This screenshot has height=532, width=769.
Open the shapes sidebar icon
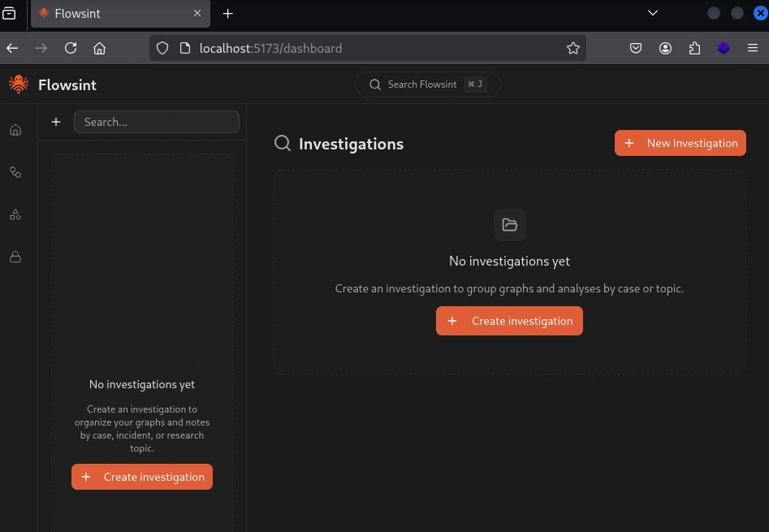(15, 215)
